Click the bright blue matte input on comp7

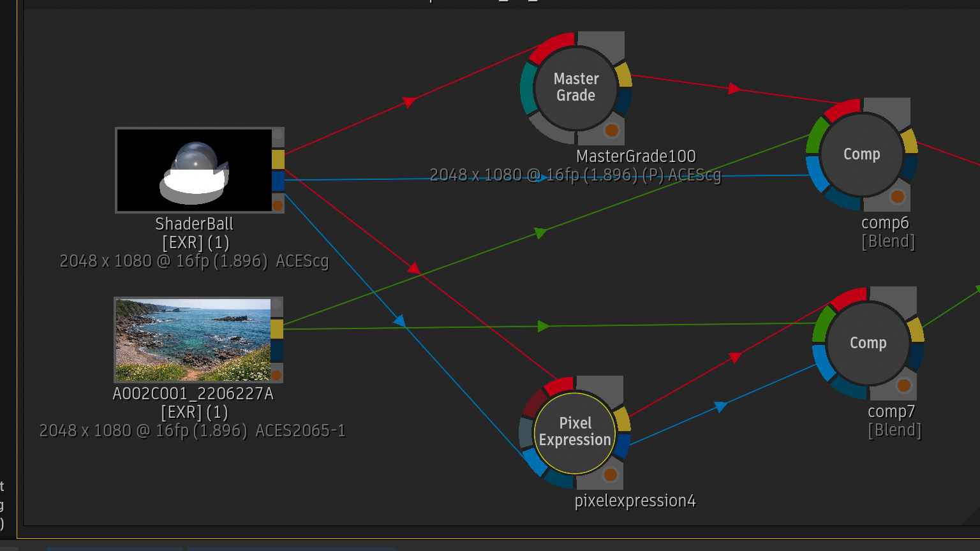pyautogui.click(x=824, y=362)
